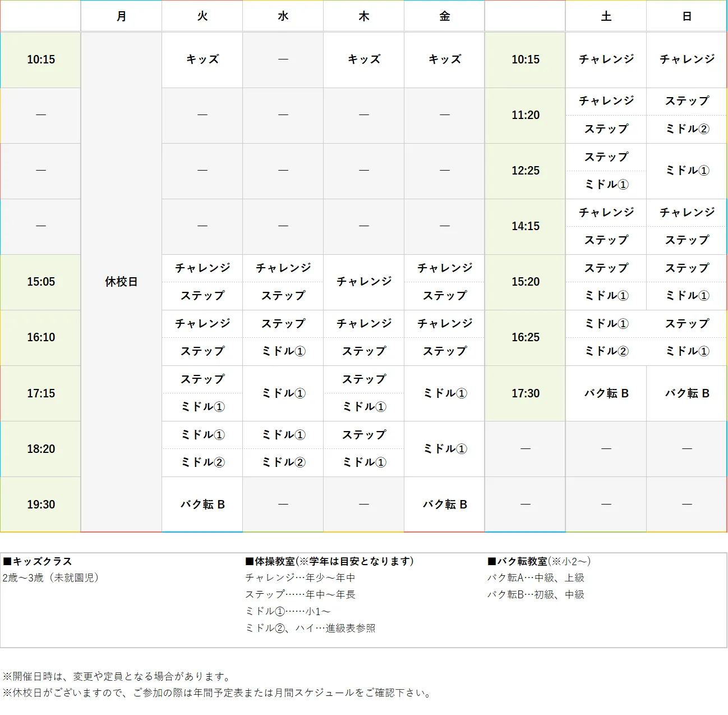Image resolution: width=728 pixels, height=715 pixels.
Task: Click the 休校日 footnote text at bottom
Action: [218, 693]
